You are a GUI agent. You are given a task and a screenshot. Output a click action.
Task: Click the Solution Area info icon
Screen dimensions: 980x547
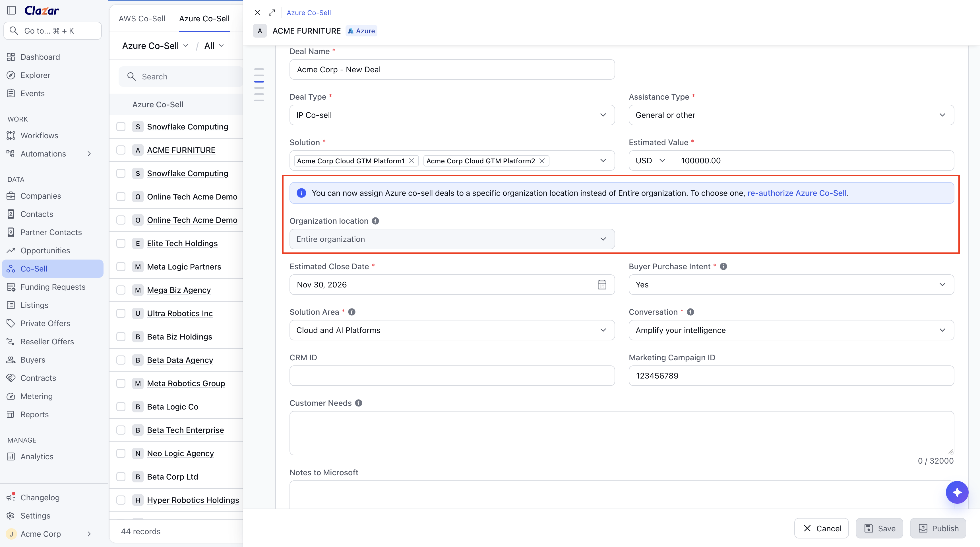click(x=352, y=312)
